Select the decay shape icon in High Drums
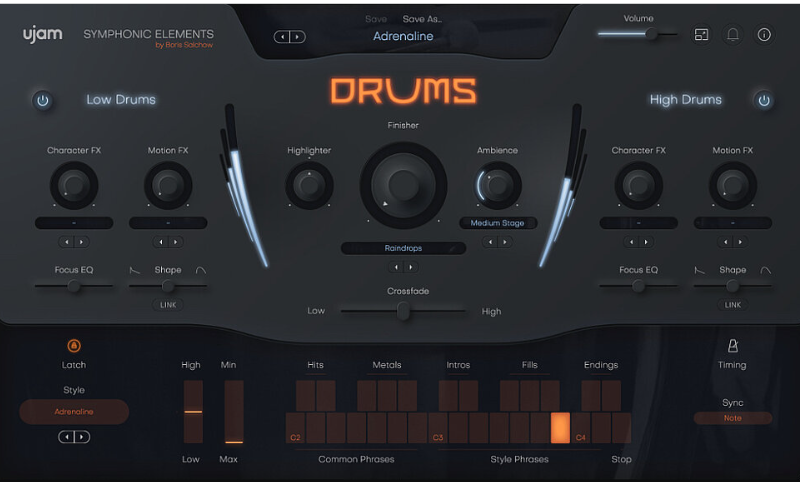800x482 pixels. coord(699,270)
